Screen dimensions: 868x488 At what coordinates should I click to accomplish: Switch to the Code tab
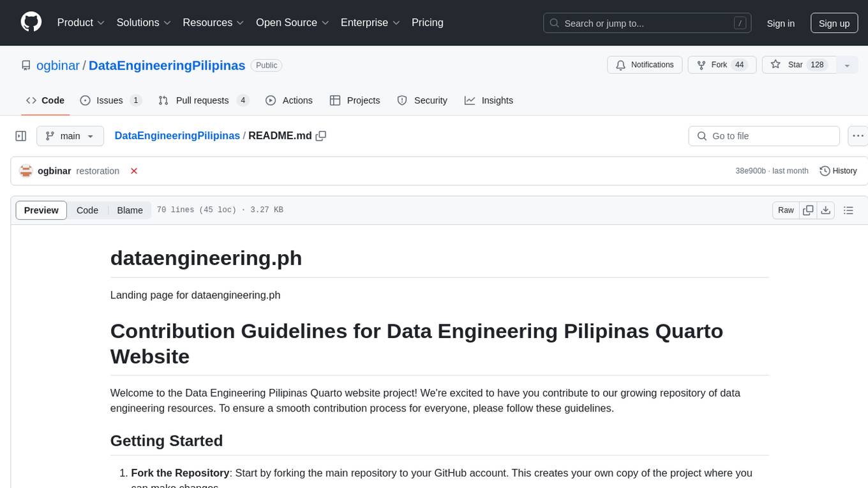[x=45, y=100]
